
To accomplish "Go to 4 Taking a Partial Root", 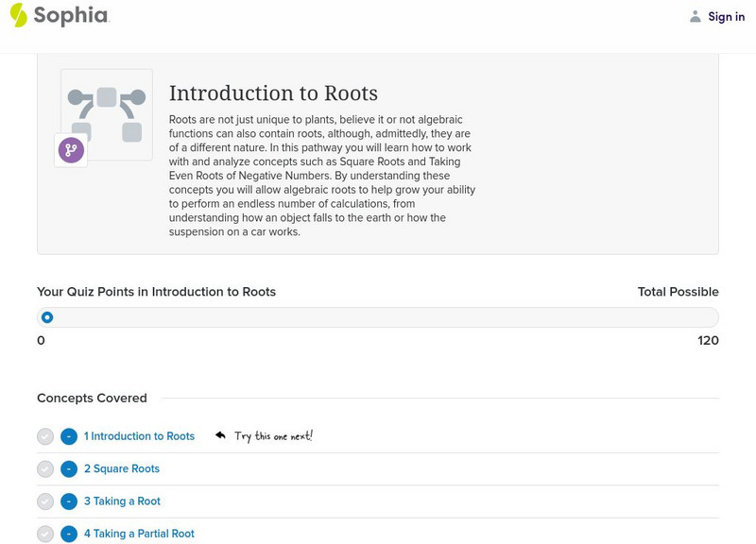I will (x=139, y=534).
